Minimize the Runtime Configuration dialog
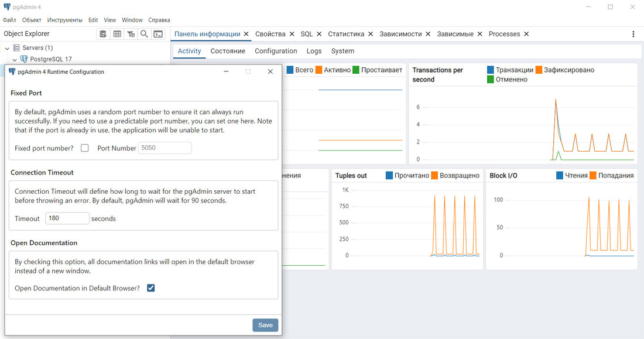The height and width of the screenshot is (339, 644). tap(226, 71)
